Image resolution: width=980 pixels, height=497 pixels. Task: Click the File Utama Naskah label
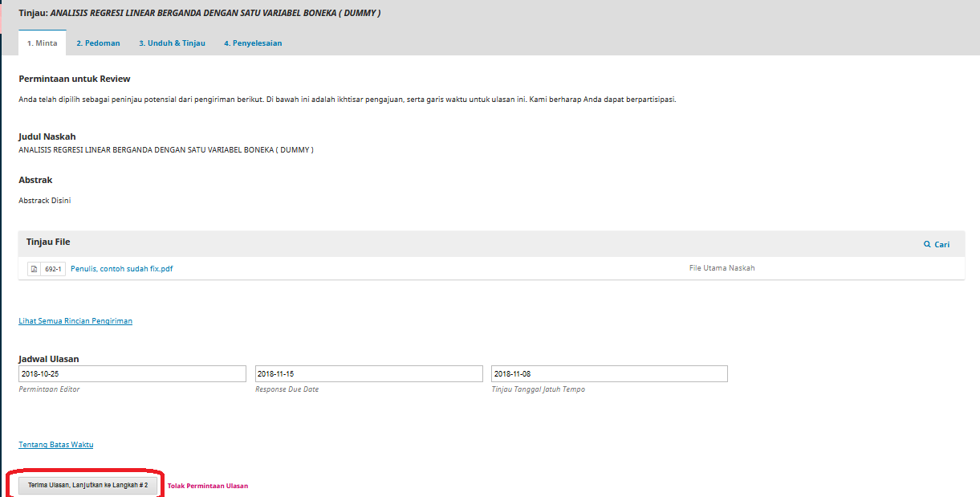(x=722, y=268)
